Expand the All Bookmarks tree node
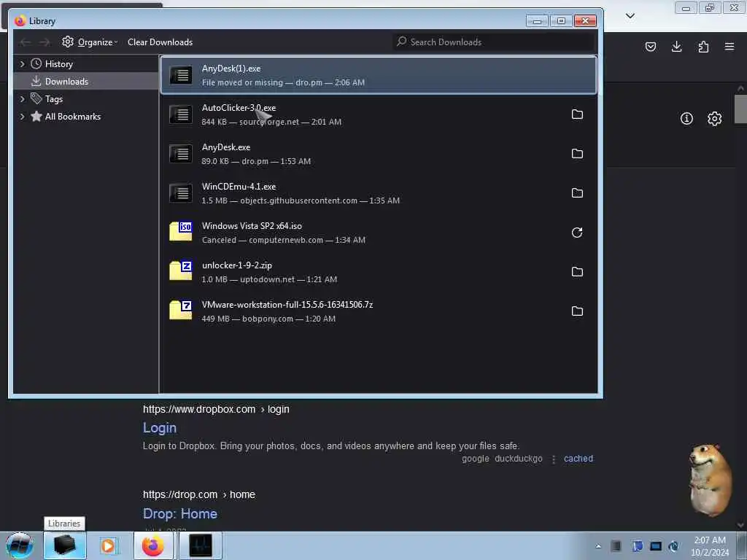Viewport: 747px width, 560px height. [22, 116]
